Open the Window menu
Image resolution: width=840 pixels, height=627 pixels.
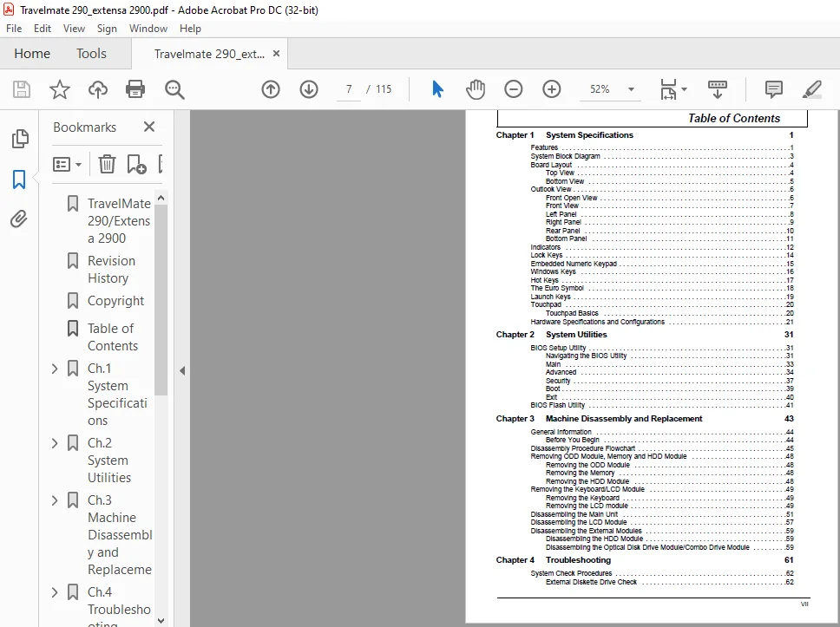click(x=148, y=29)
